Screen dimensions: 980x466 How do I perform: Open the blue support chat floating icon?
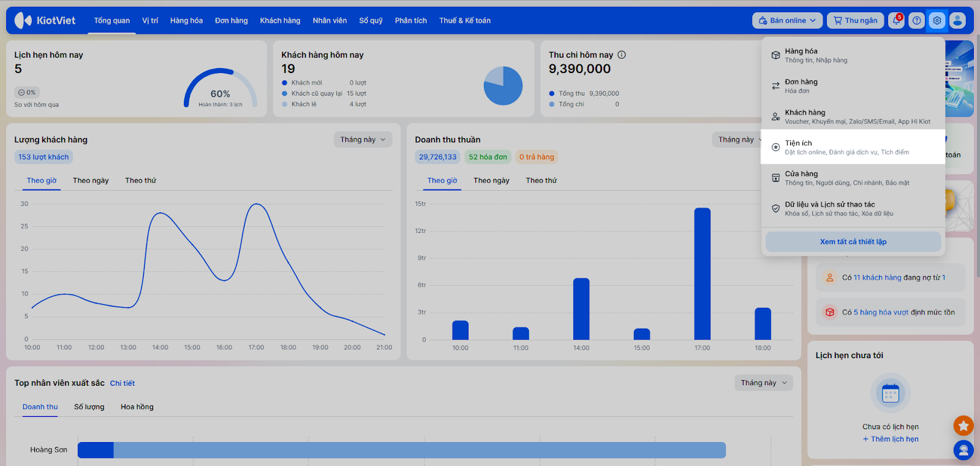click(963, 451)
